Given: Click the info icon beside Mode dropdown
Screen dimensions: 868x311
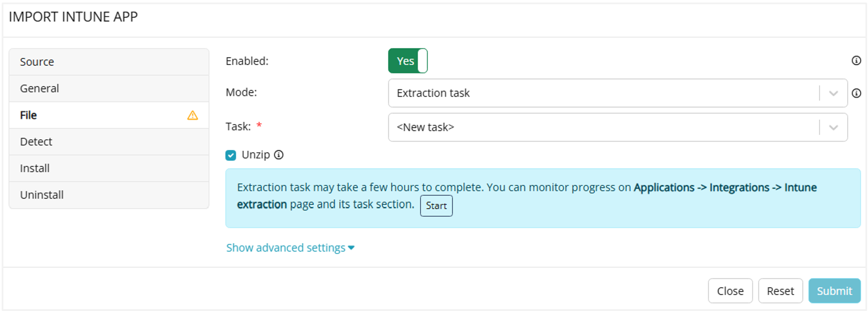Looking at the screenshot, I should [x=856, y=93].
